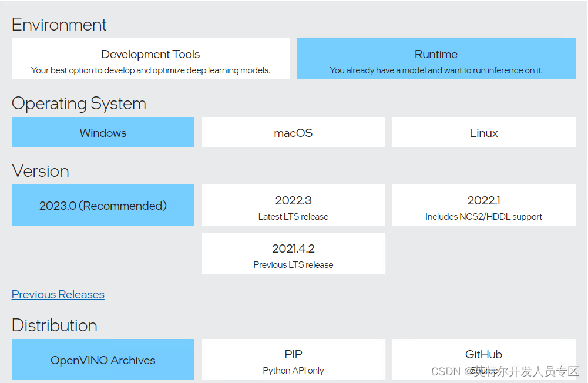
Task: Choose 2022.1 with NCS2/HDDL support
Action: [483, 205]
